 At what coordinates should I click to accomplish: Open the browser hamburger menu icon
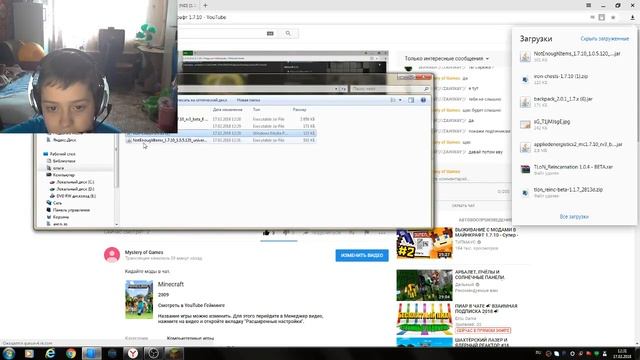click(589, 5)
